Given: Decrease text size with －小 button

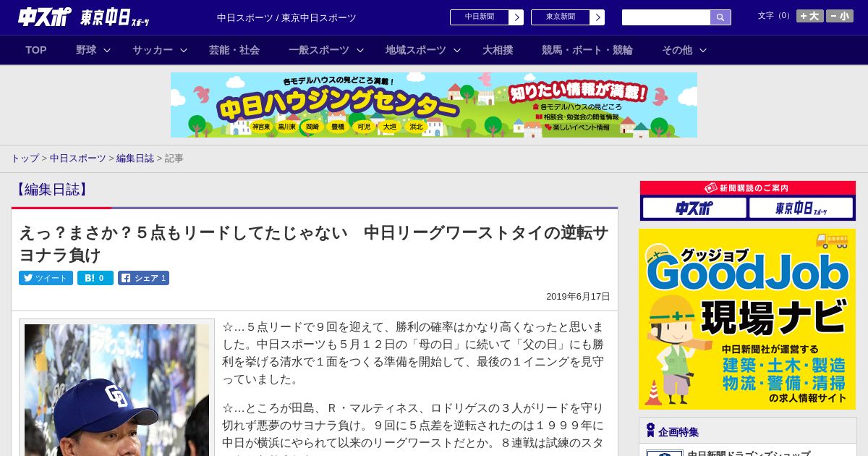Looking at the screenshot, I should tap(839, 16).
